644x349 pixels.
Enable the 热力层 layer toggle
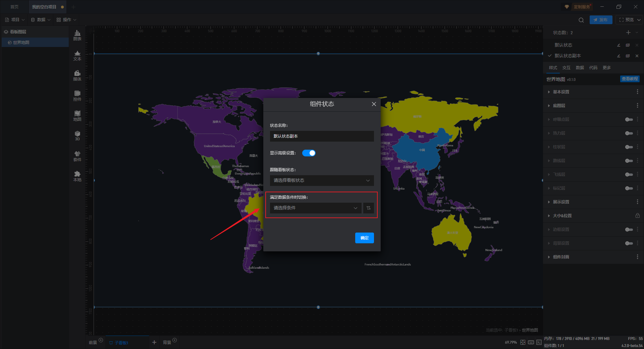[629, 133]
